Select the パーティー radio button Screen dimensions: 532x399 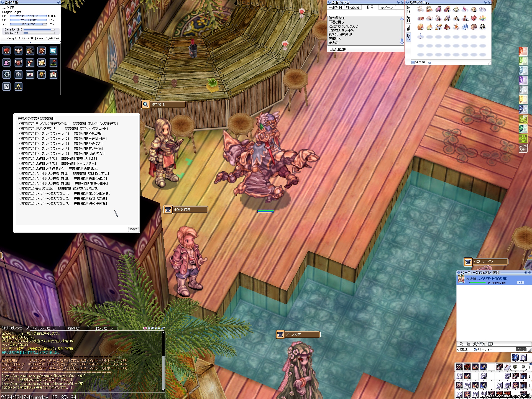click(476, 349)
